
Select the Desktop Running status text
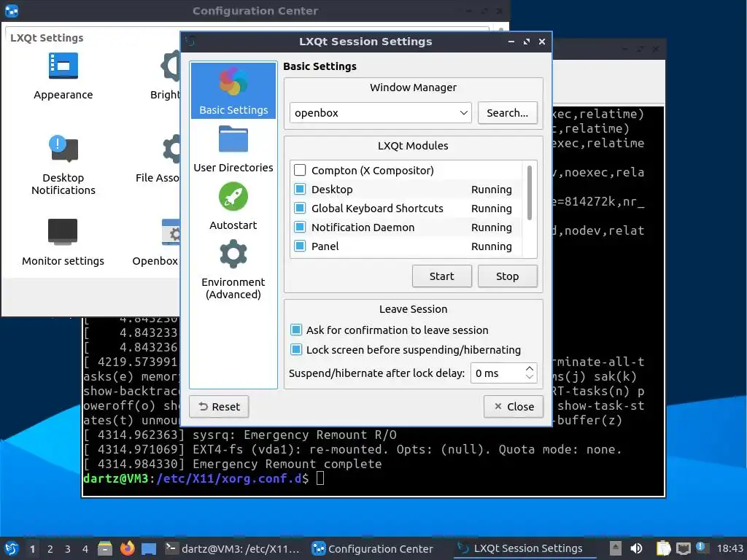(491, 190)
